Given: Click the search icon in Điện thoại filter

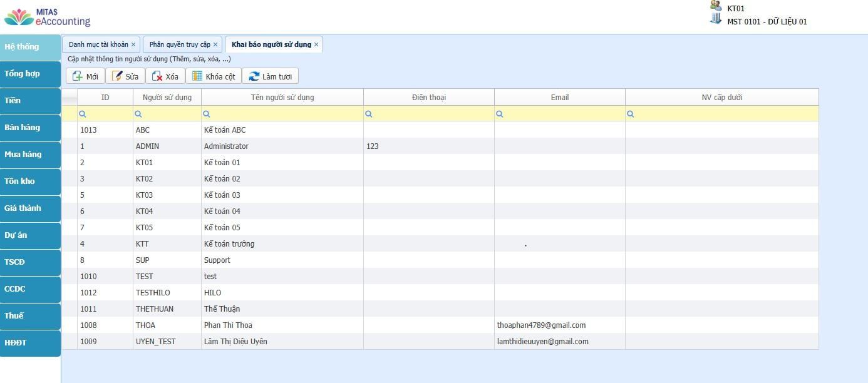Looking at the screenshot, I should [x=369, y=114].
